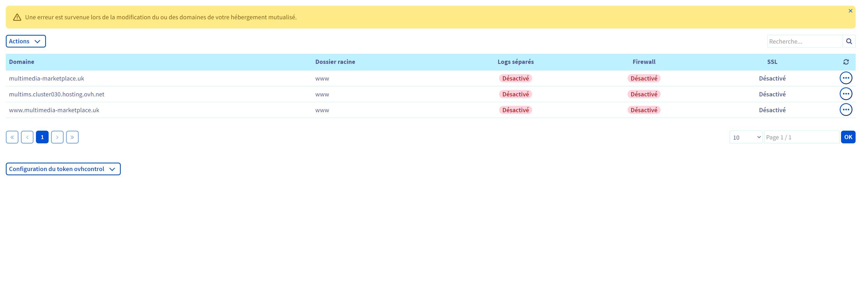Open actions menu for multimedia-marketplace.uk row
868x288 pixels.
[846, 78]
